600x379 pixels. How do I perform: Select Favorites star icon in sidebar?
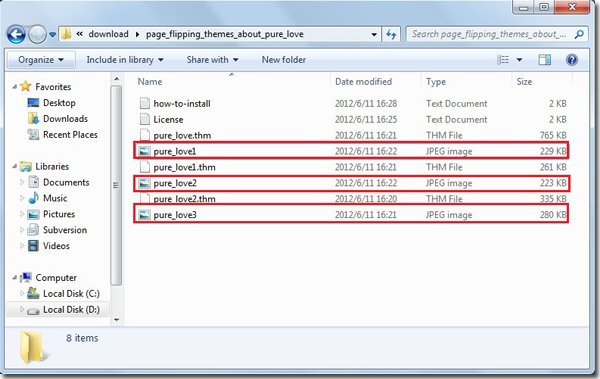tap(26, 86)
